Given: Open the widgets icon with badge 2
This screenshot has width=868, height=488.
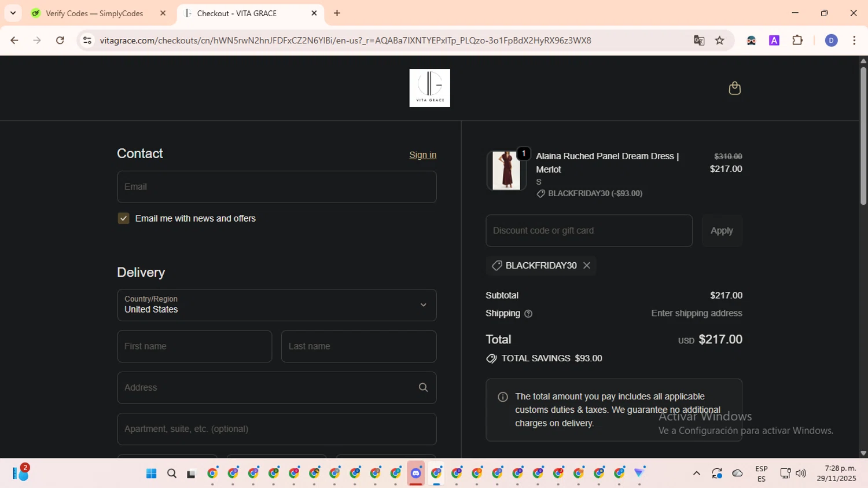Looking at the screenshot, I should click(x=21, y=473).
